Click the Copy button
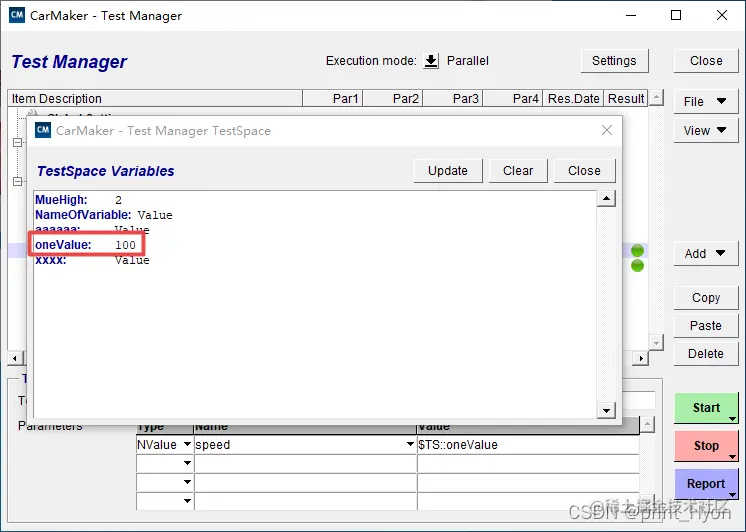The image size is (746, 532). [x=706, y=298]
